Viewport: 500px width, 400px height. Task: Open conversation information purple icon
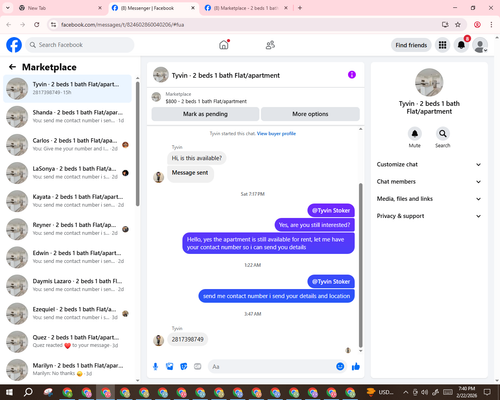pyautogui.click(x=352, y=75)
